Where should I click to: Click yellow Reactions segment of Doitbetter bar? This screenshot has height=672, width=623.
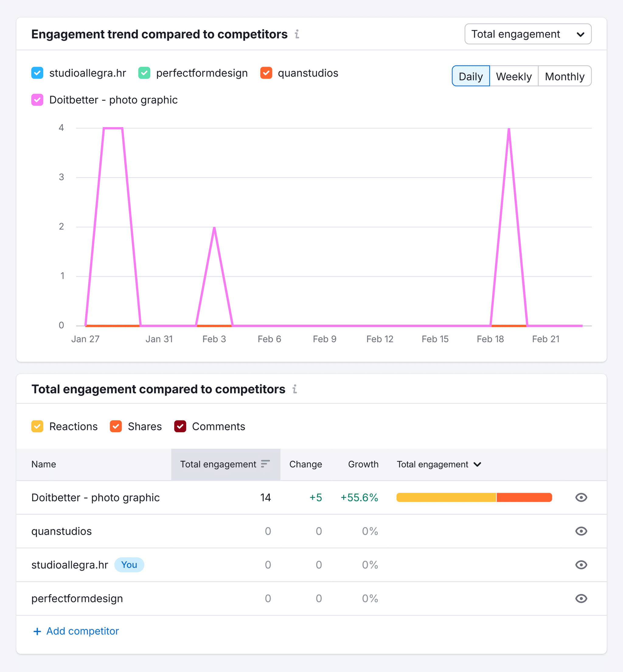click(x=446, y=497)
